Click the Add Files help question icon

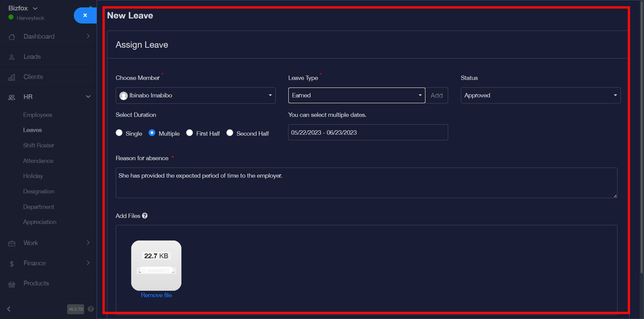coord(145,216)
